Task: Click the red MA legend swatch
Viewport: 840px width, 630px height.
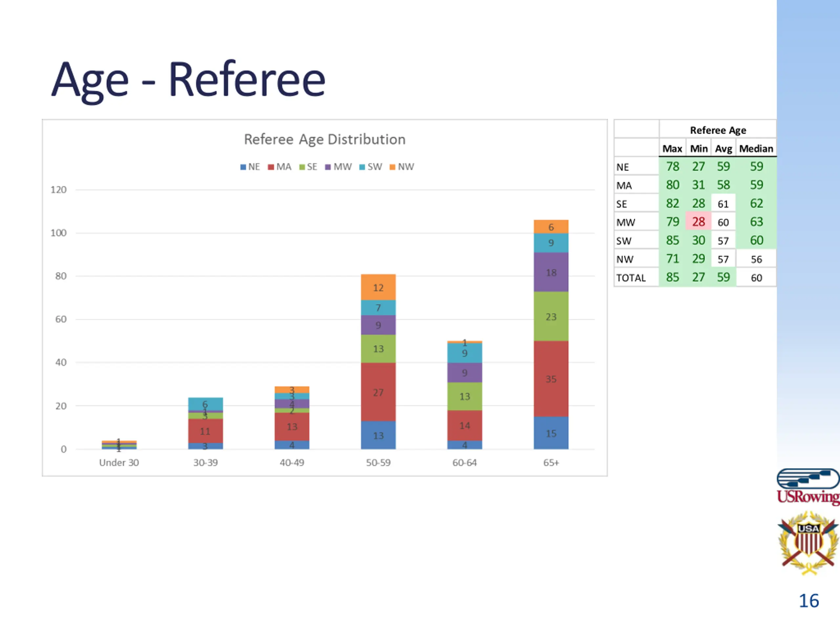Action: tap(271, 167)
